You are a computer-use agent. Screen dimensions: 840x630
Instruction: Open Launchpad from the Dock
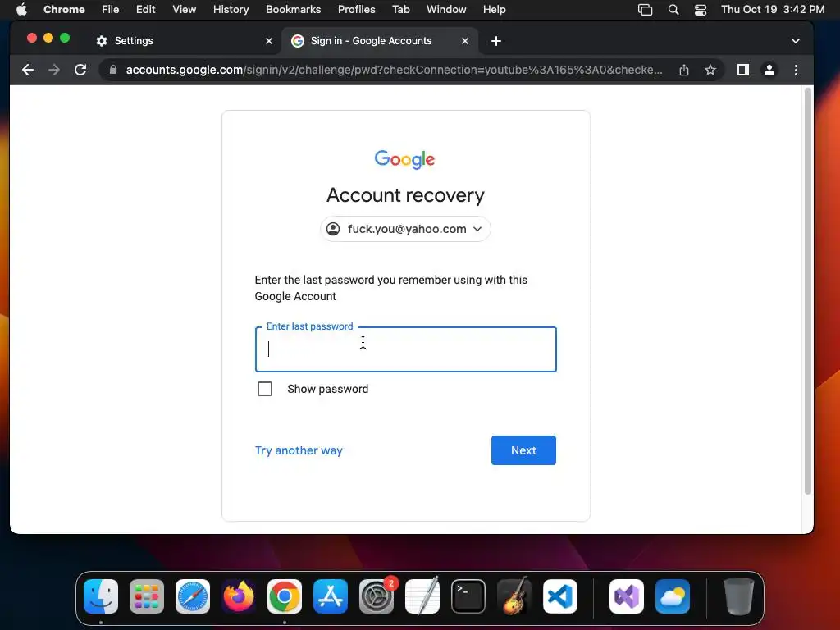pos(147,596)
